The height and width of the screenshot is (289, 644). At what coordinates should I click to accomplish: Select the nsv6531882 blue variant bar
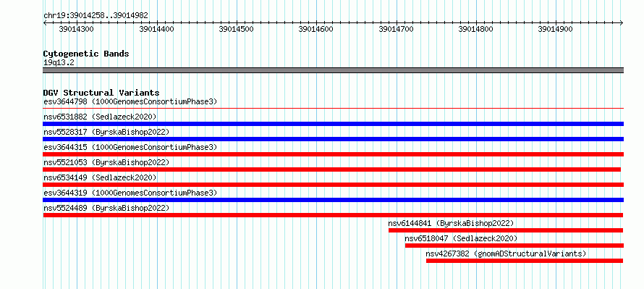click(x=333, y=124)
